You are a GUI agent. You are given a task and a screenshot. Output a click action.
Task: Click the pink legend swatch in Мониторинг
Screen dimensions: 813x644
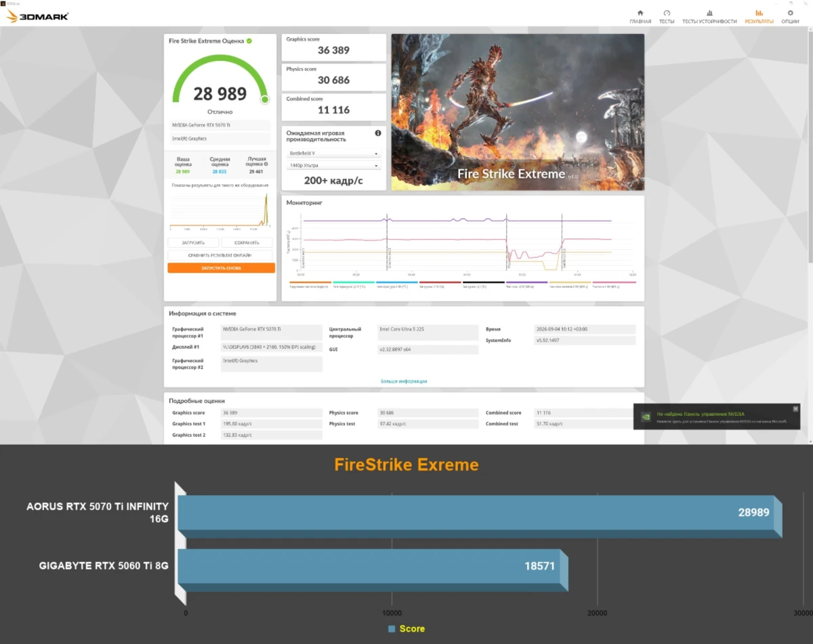[x=614, y=282]
